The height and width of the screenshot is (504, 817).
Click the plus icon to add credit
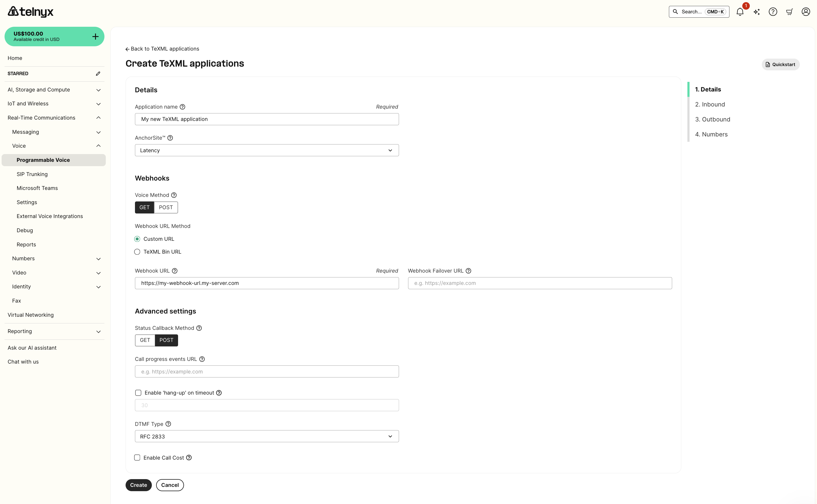pos(95,36)
